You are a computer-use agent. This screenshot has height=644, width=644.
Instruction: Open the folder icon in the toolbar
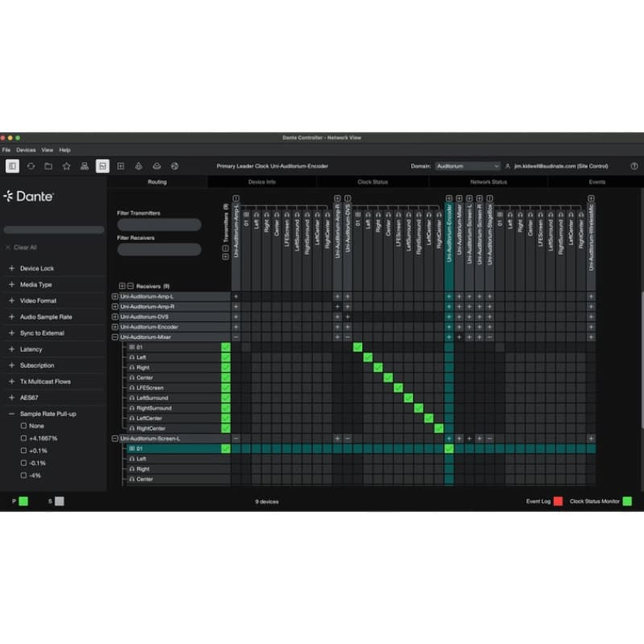pos(48,166)
